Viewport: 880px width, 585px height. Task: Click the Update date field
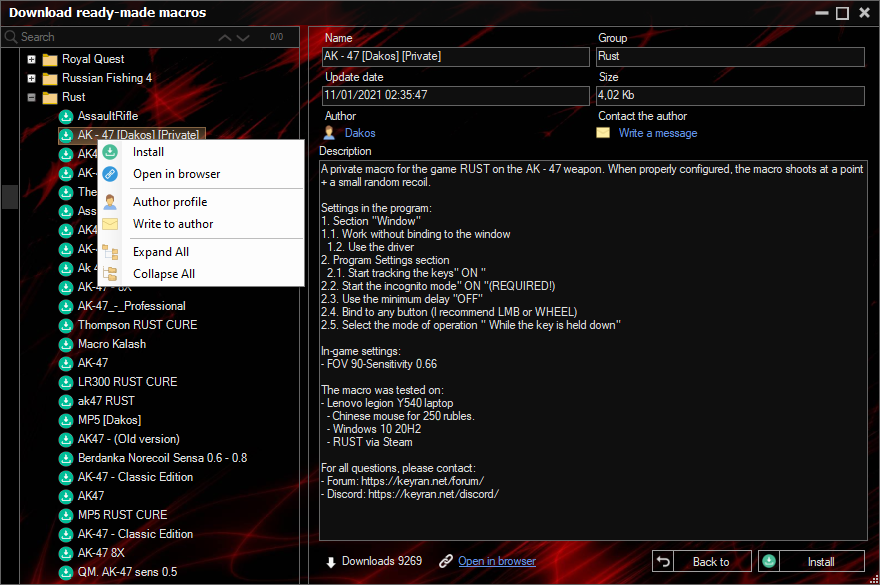click(x=456, y=95)
